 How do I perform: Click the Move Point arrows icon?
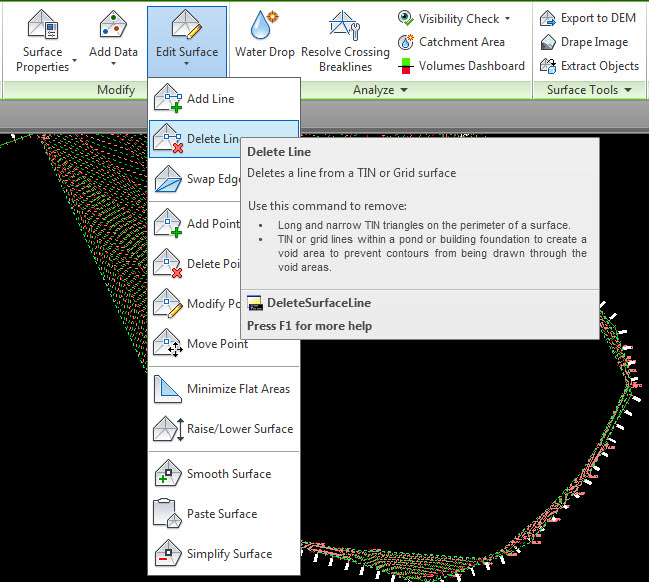pyautogui.click(x=168, y=343)
